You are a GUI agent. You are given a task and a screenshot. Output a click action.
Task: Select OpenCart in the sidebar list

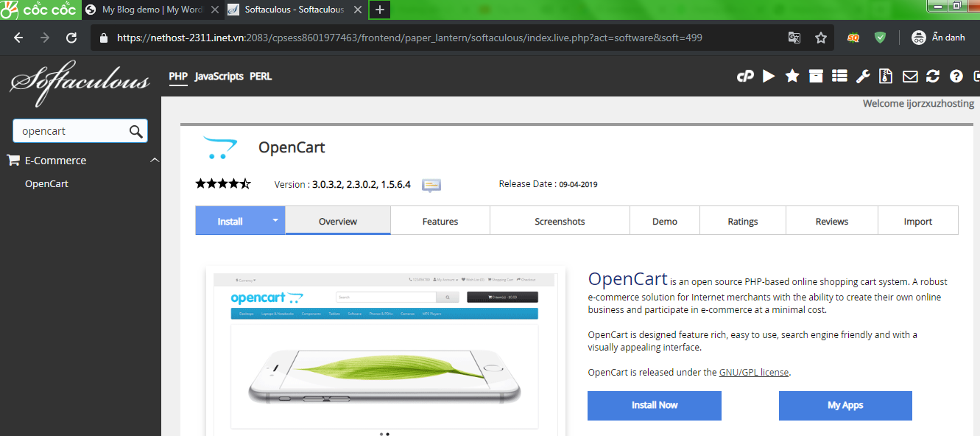click(x=46, y=183)
